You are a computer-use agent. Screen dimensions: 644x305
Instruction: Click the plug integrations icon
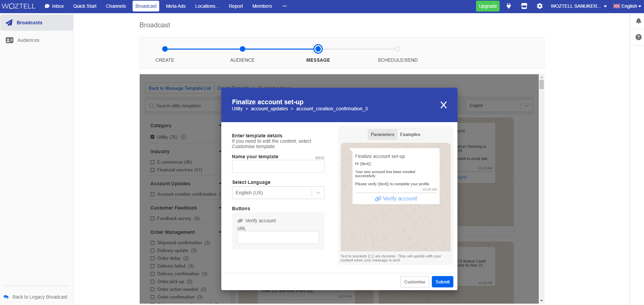point(509,6)
